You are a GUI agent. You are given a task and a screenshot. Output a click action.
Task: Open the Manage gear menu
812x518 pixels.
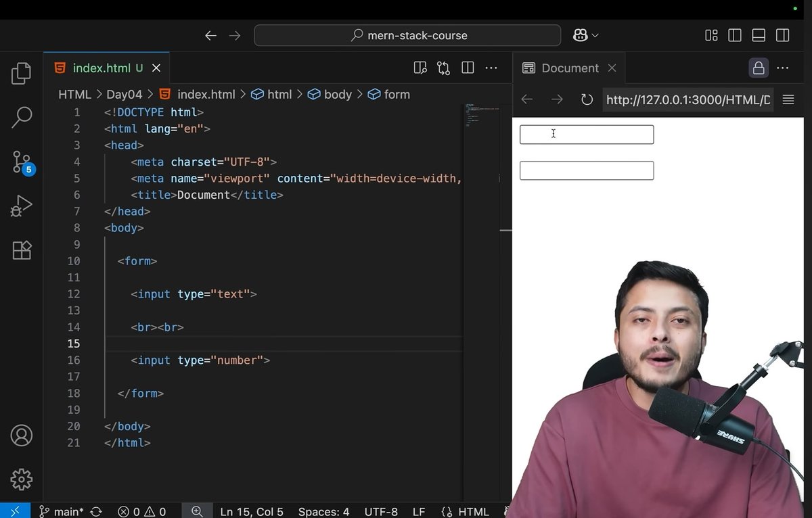click(x=22, y=479)
